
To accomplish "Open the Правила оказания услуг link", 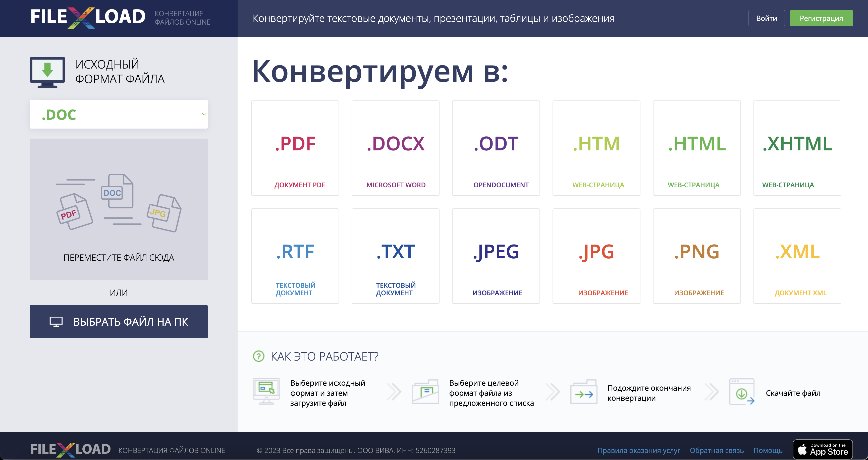I will [638, 450].
